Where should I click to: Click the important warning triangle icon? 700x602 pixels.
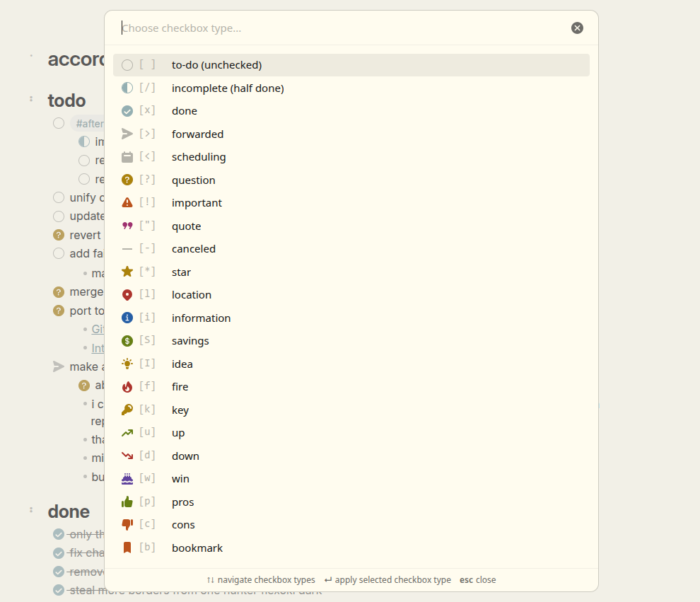point(127,203)
